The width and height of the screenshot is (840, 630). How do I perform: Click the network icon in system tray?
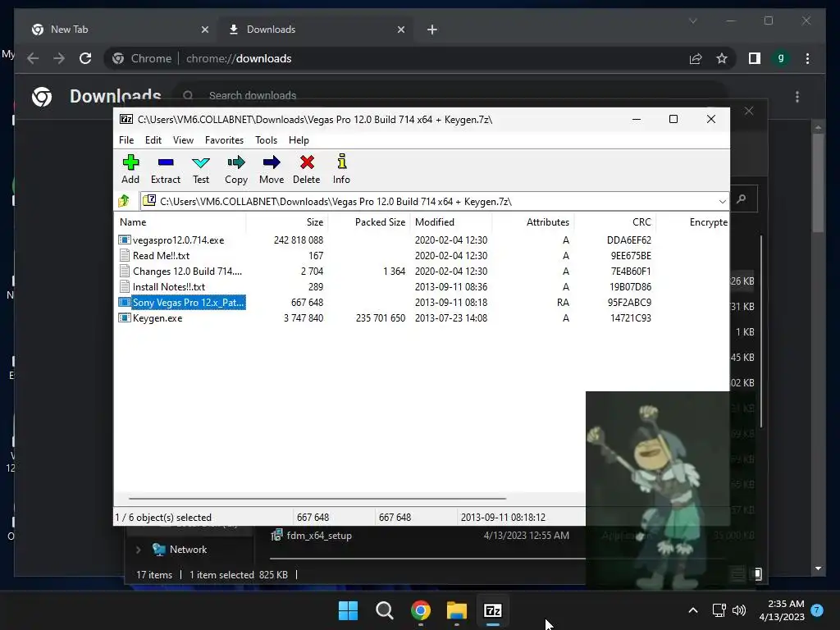[x=719, y=610]
